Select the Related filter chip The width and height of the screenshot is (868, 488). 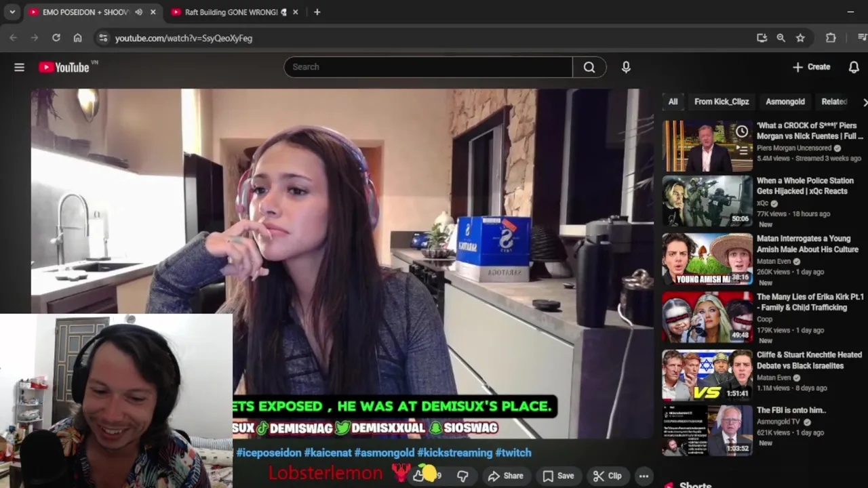point(834,102)
